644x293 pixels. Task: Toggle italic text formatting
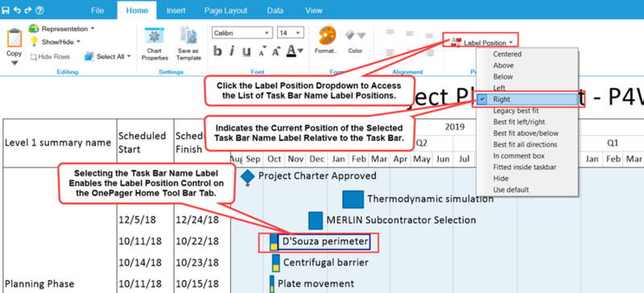(x=232, y=52)
